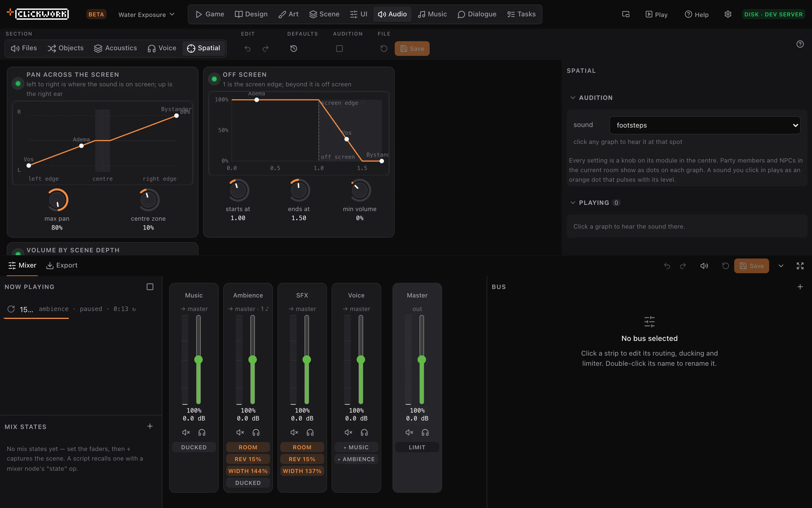Open the Water Exposure project dropdown
Screen dimensions: 812x508
(146, 14)
